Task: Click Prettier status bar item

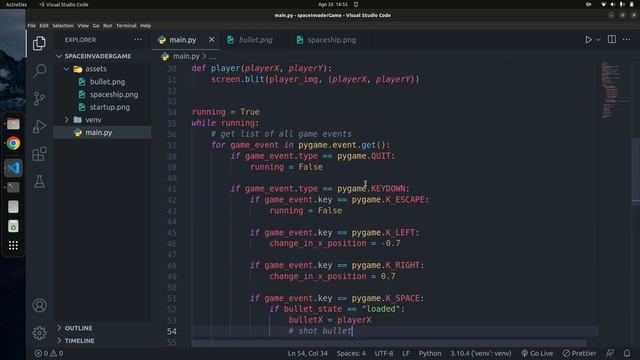Action: 580,353
